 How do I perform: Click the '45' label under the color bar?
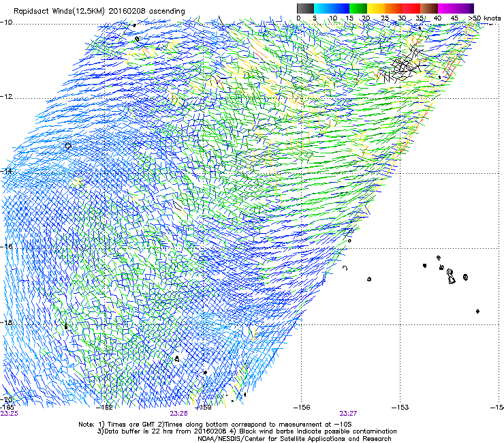pyautogui.click(x=454, y=18)
